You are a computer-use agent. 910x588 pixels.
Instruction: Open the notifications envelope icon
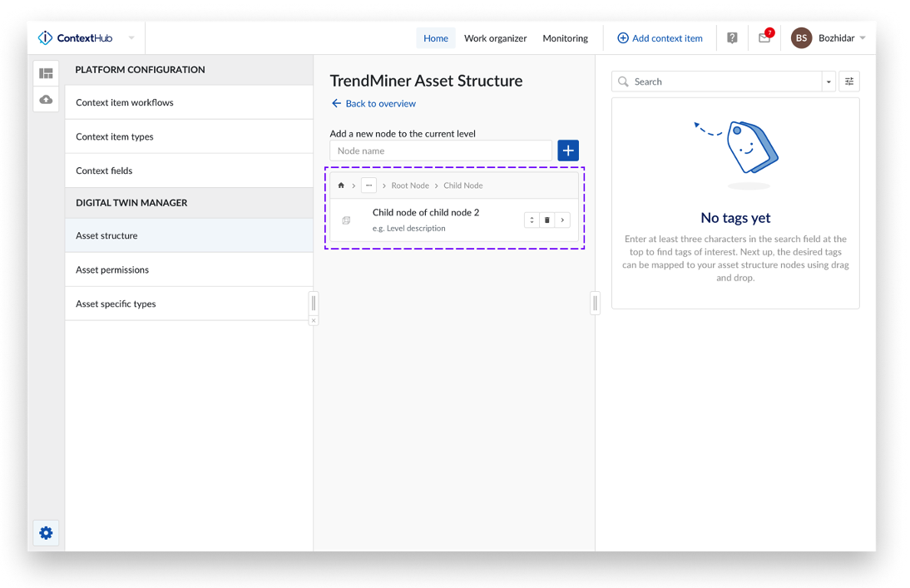pos(764,38)
